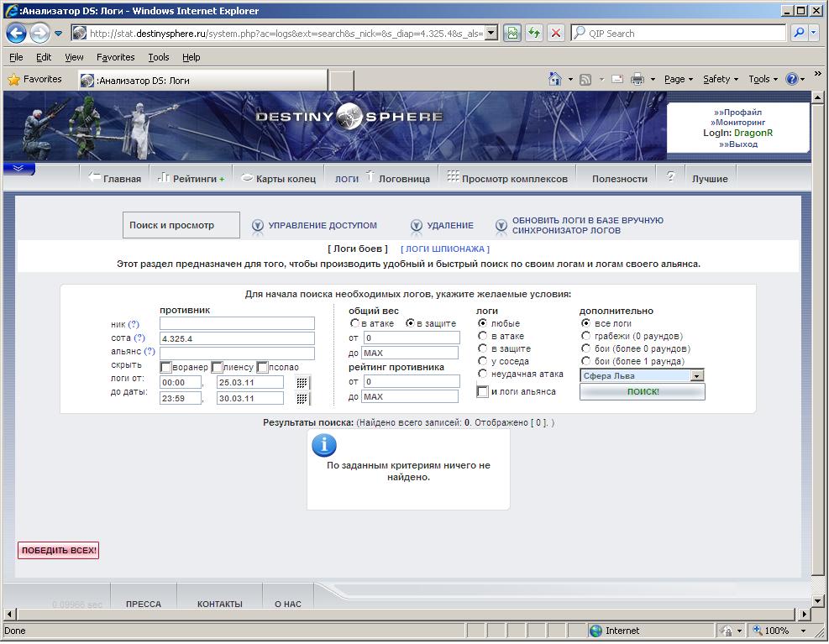Click the blue Help question mark icon

pyautogui.click(x=791, y=79)
